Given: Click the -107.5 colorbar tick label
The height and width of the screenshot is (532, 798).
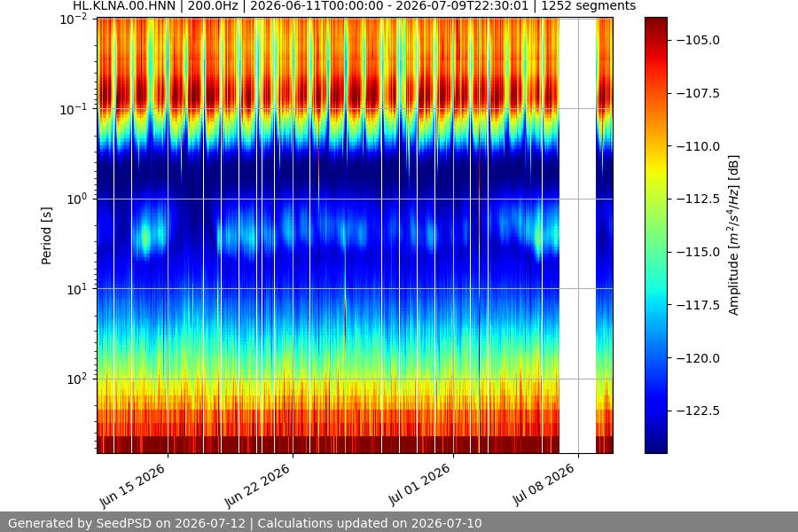Looking at the screenshot, I should point(699,93).
